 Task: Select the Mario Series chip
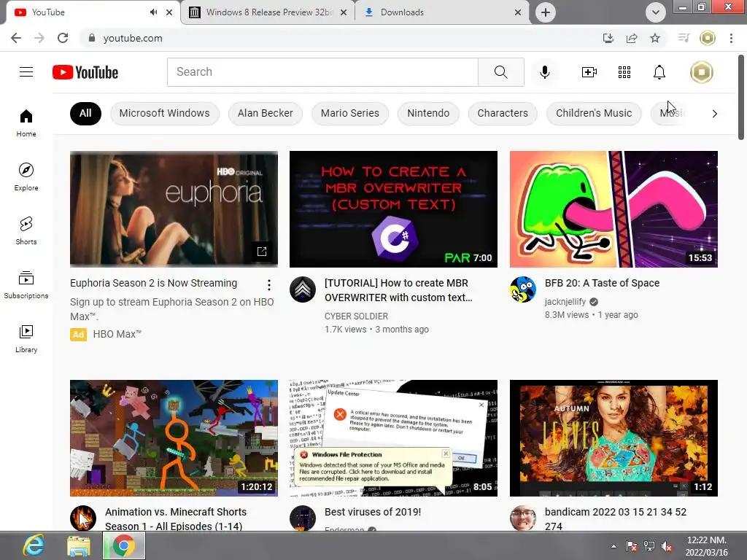pyautogui.click(x=350, y=113)
